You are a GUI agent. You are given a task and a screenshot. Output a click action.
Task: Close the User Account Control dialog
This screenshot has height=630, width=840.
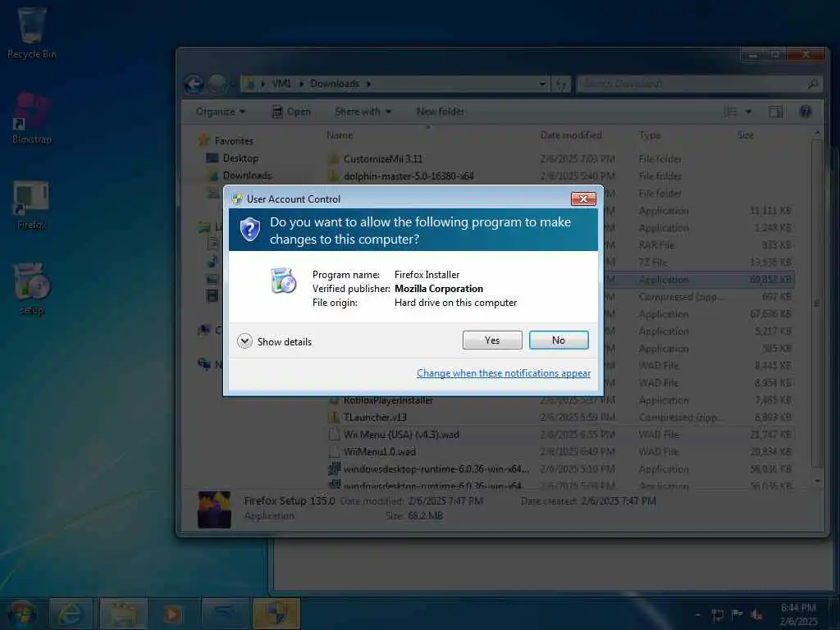(x=583, y=199)
